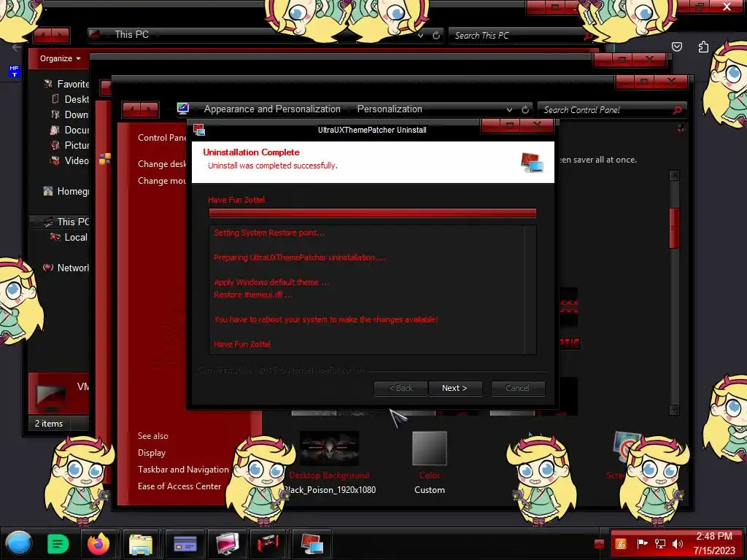
Task: Open Firefox from the taskbar
Action: point(98,544)
